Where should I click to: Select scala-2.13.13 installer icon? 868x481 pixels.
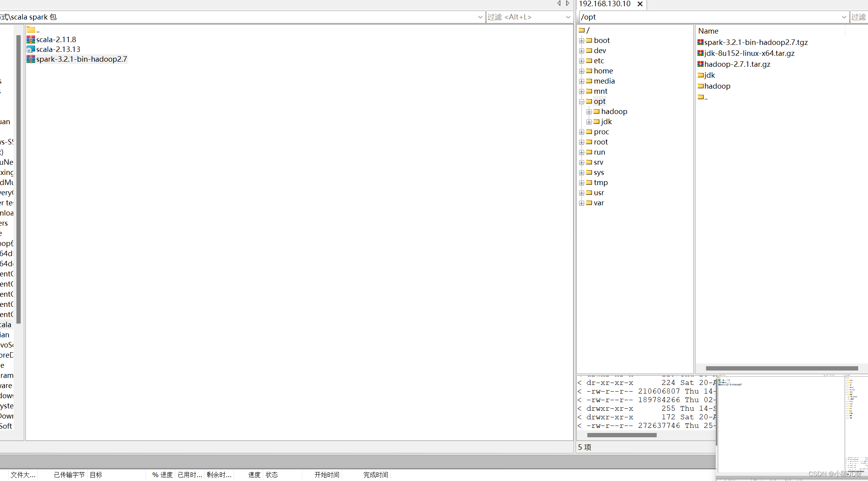(31, 49)
